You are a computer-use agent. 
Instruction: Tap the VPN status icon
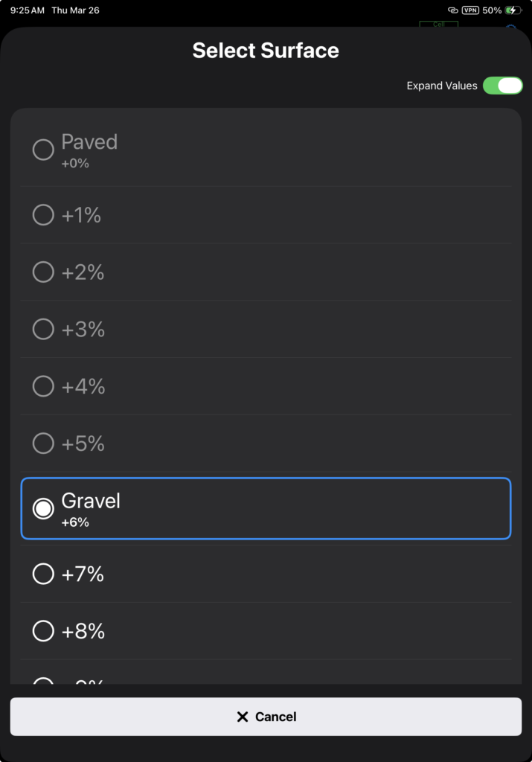(470, 10)
